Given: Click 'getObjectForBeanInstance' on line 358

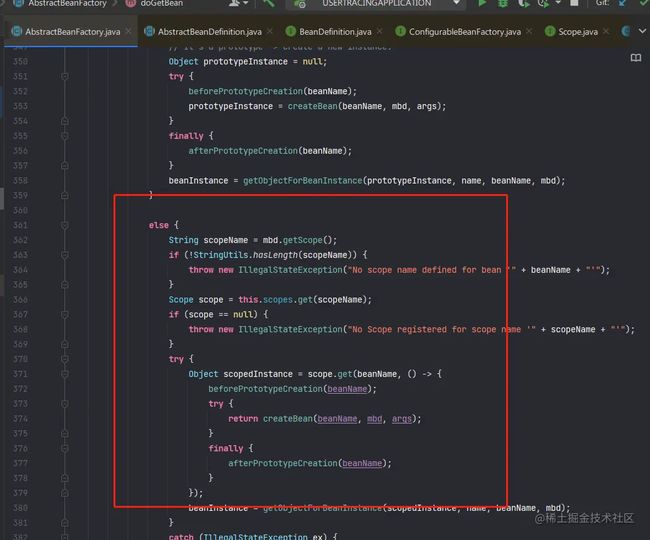Looking at the screenshot, I should click(x=303, y=181).
